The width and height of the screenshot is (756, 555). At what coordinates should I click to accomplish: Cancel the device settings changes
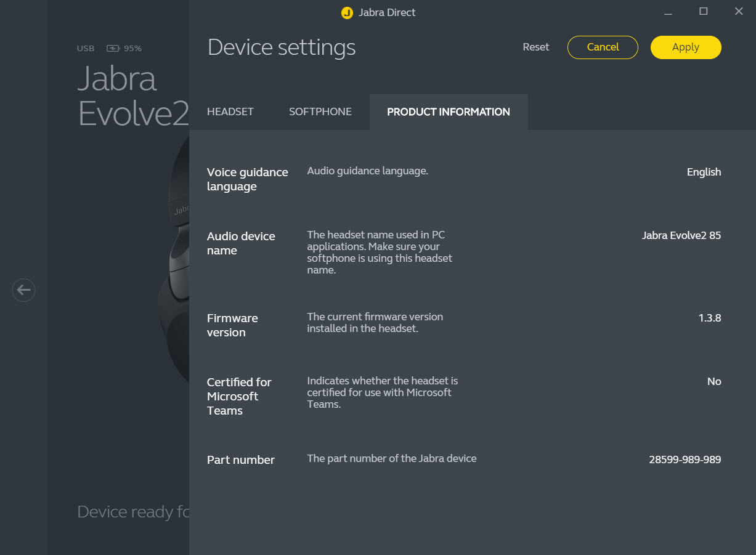tap(603, 47)
